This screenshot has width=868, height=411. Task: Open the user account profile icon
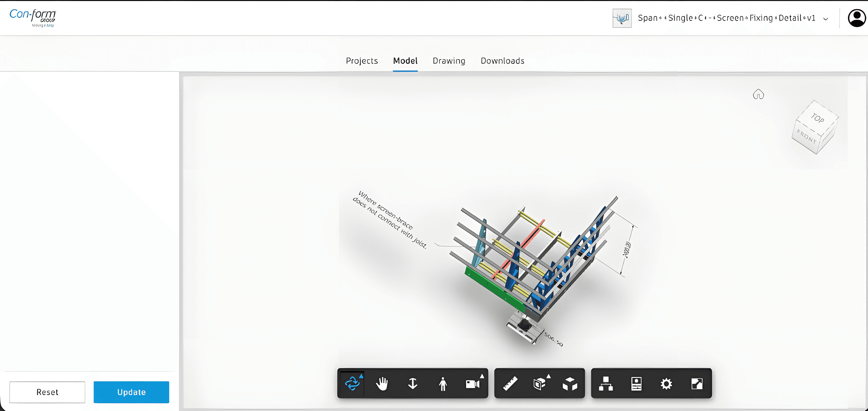coord(857,18)
